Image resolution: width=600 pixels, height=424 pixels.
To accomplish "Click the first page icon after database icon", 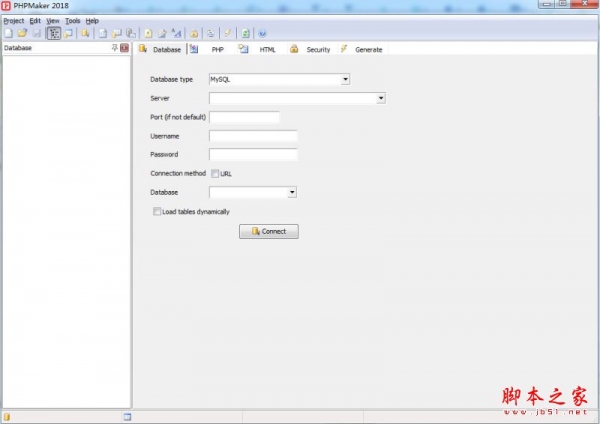I will click(x=103, y=33).
